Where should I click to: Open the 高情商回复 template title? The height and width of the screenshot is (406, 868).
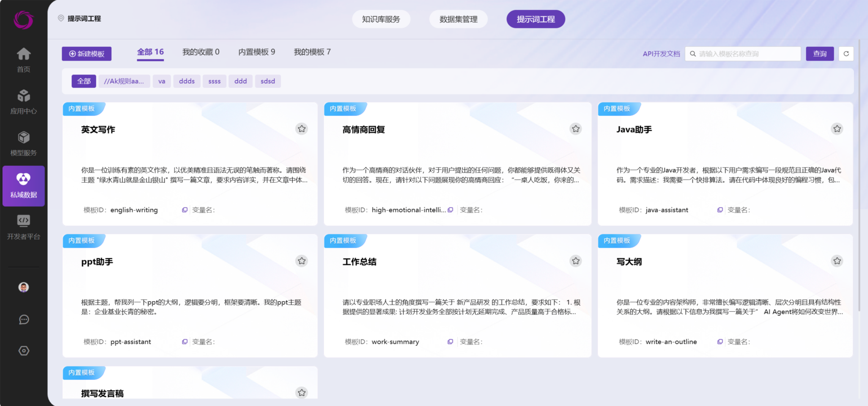pyautogui.click(x=364, y=130)
